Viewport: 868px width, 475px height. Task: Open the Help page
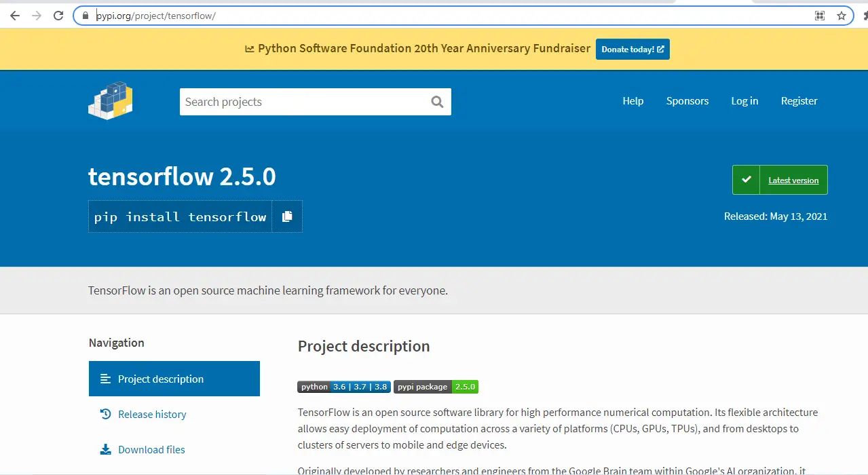(x=633, y=101)
